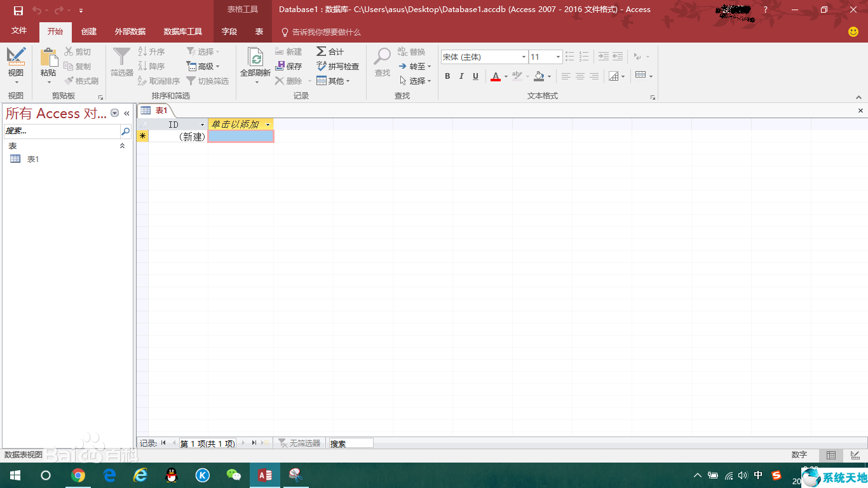The image size is (868, 488).
Task: Sort ascending with 升序
Action: [152, 51]
